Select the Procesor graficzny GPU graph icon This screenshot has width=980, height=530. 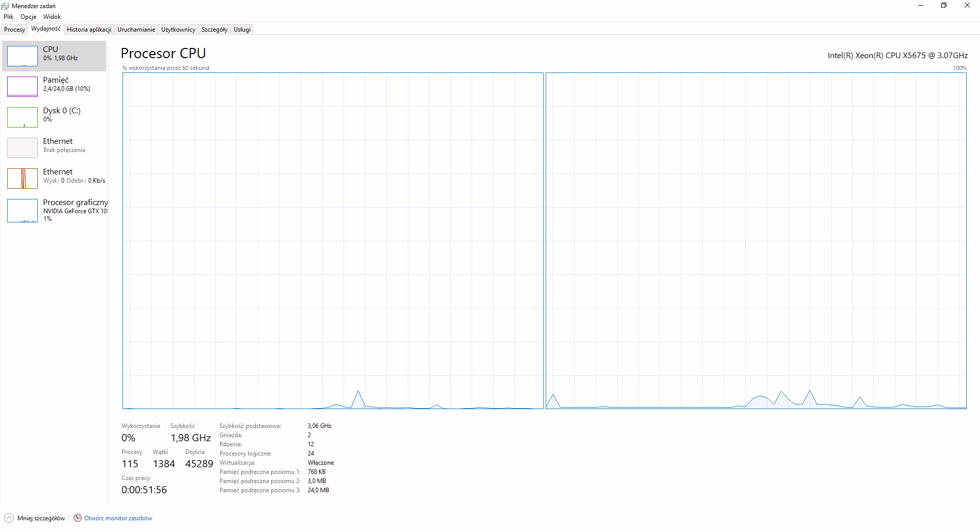[x=22, y=211]
